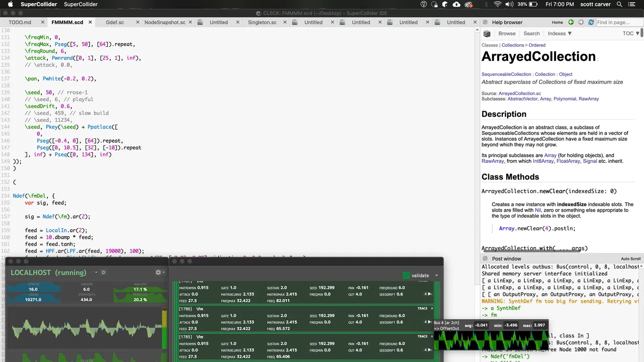Open the Ordered breadcrumb link
Viewport: 644px width, 362px height.
tap(537, 45)
